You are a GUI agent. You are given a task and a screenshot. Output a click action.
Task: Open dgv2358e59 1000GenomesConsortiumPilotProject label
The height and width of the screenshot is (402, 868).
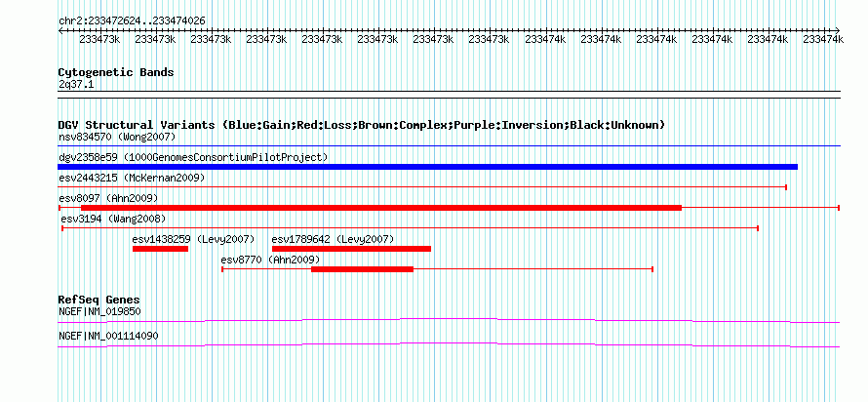(193, 157)
